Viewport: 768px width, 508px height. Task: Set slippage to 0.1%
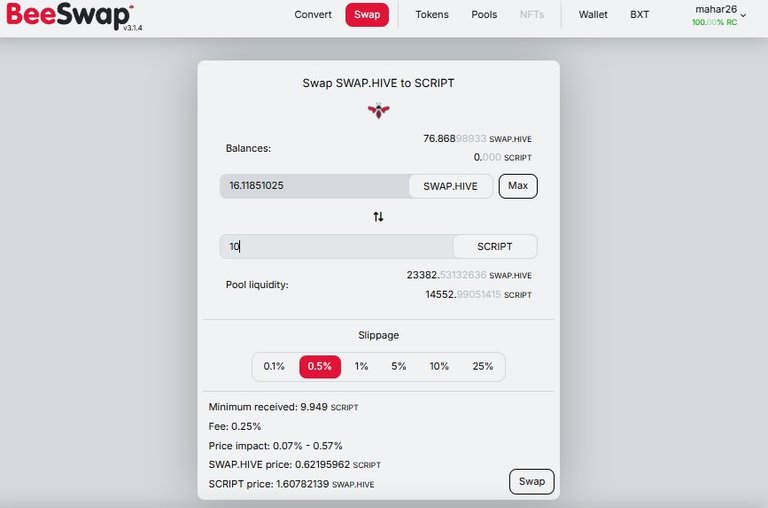point(274,366)
